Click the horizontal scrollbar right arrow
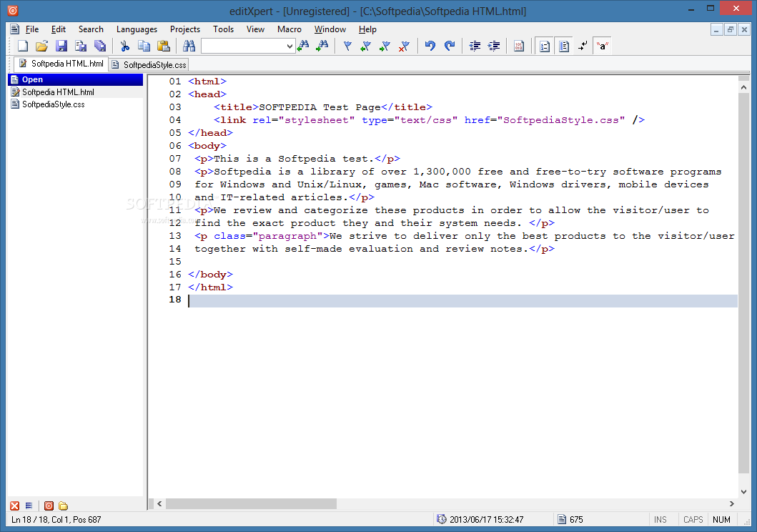The image size is (757, 532). (x=732, y=503)
